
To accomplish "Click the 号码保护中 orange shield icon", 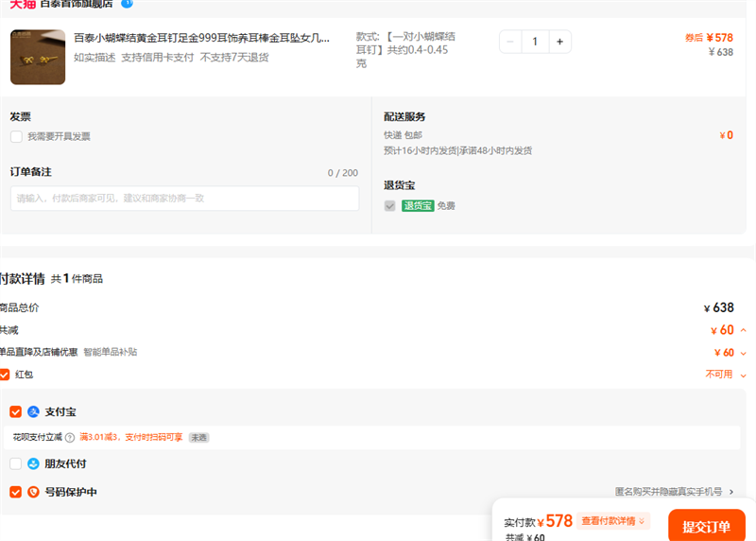I will (33, 492).
